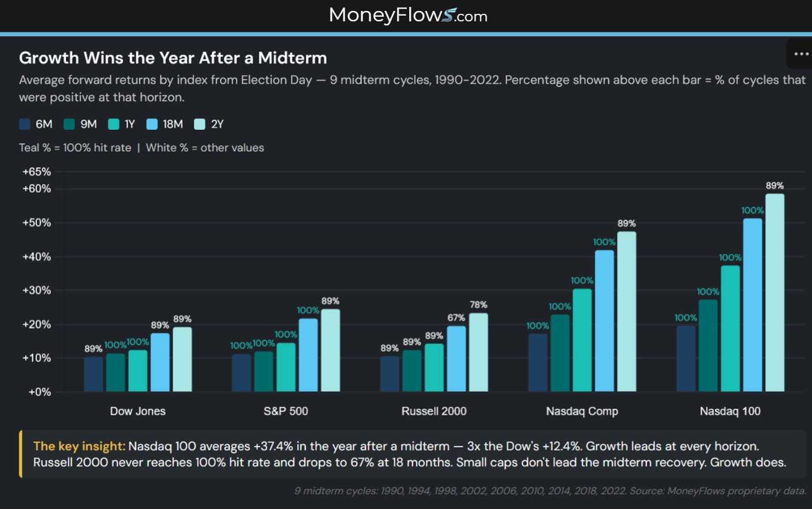The image size is (812, 509).
Task: Click the 89% label above Nasdaq Comp 2Y
Action: (627, 223)
